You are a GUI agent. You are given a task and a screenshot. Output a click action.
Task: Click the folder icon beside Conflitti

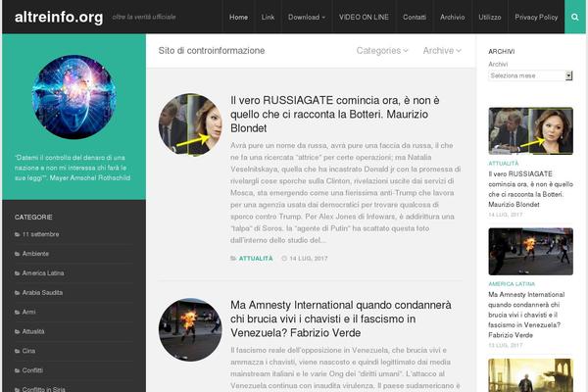pyautogui.click(x=18, y=370)
